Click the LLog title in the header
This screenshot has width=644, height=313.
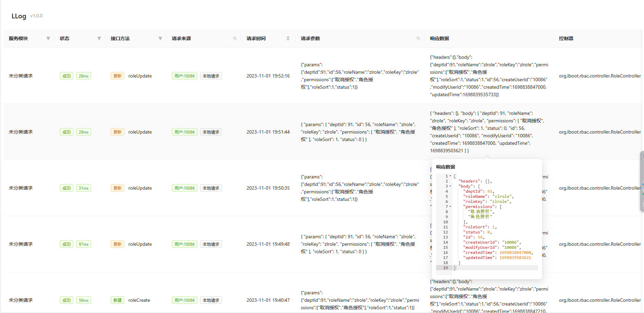coord(19,16)
